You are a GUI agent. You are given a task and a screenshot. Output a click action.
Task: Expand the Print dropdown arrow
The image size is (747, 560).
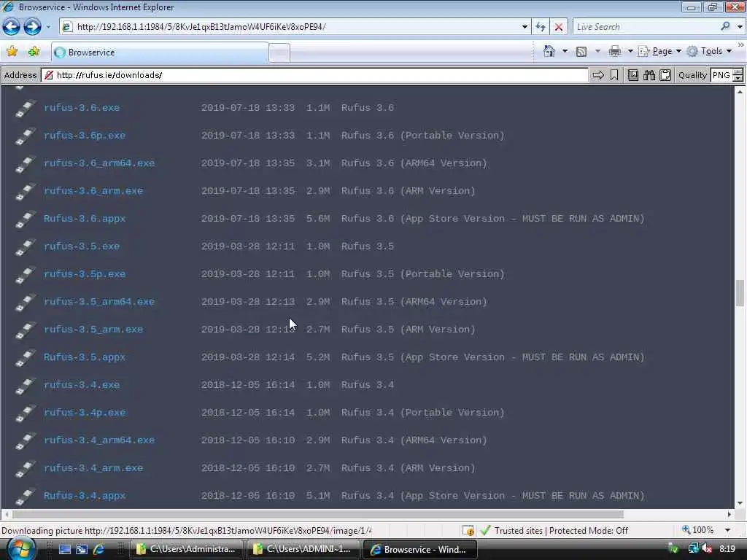[x=630, y=51]
